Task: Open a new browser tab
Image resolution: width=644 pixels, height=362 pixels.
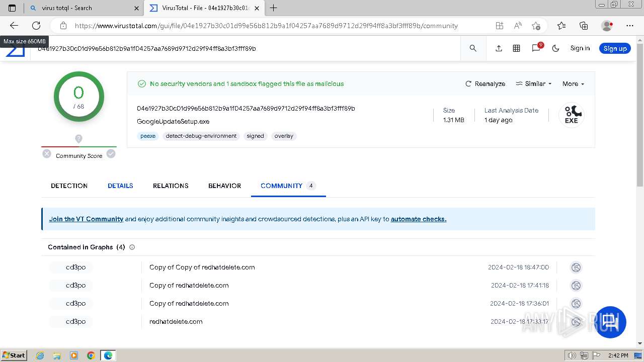Action: 273,8
